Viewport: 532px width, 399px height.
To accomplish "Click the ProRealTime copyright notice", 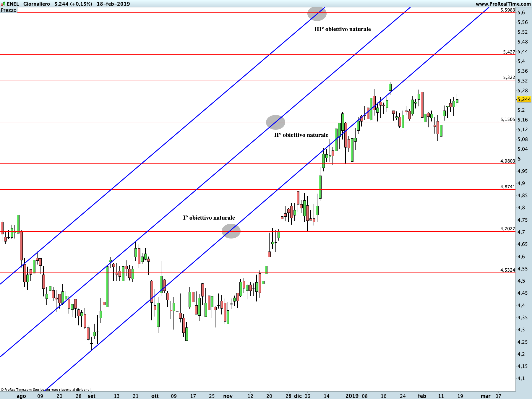I will [16, 389].
